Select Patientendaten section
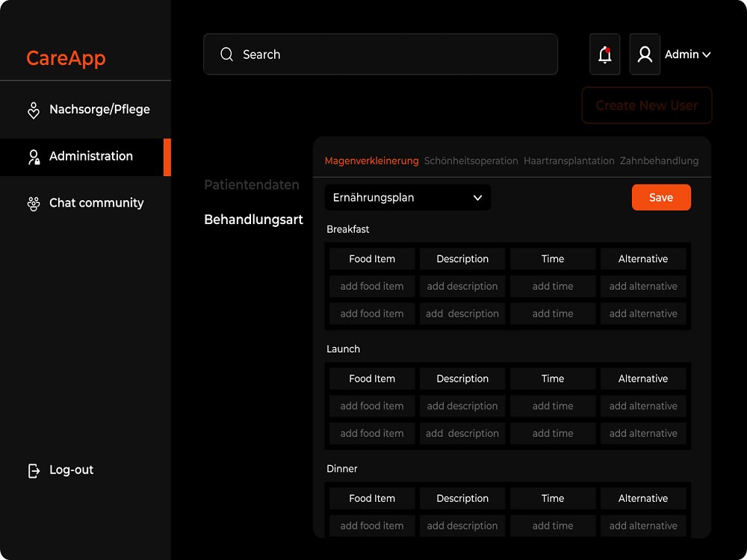 (252, 184)
